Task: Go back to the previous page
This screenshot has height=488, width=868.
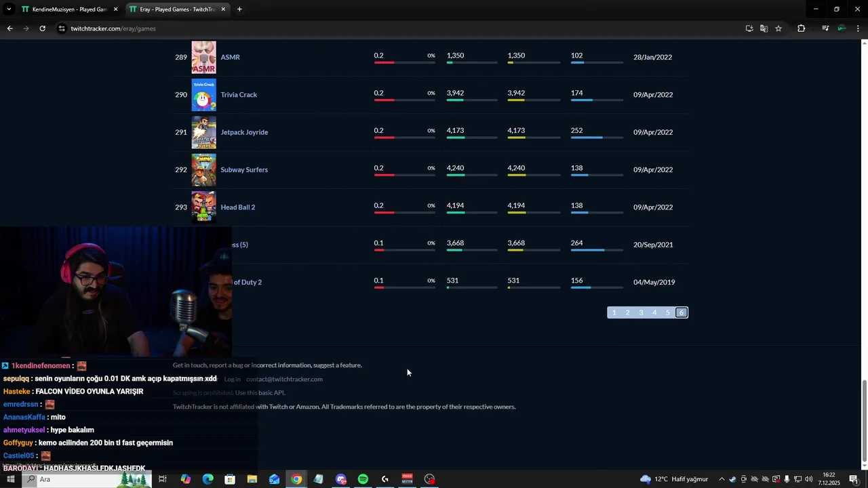Action: [9, 28]
